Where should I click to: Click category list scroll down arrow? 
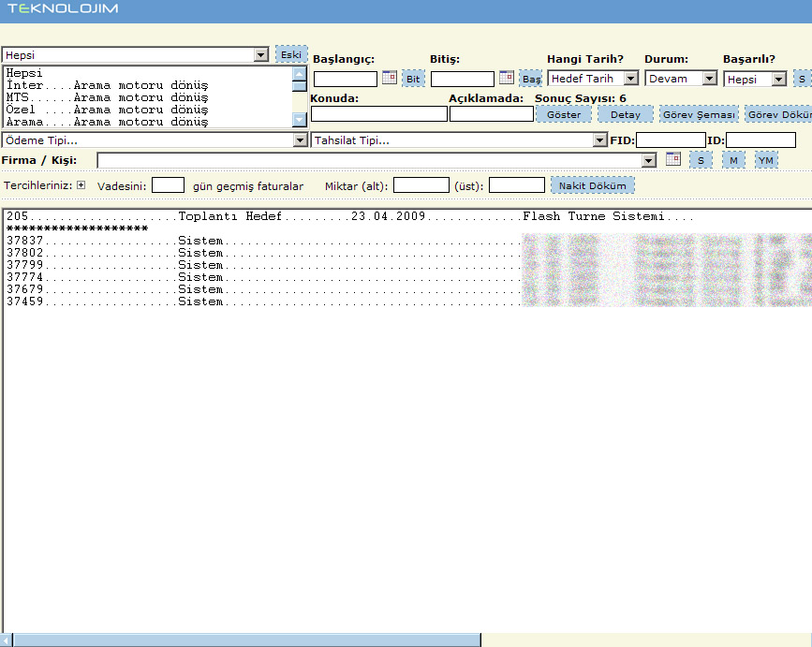coord(300,120)
